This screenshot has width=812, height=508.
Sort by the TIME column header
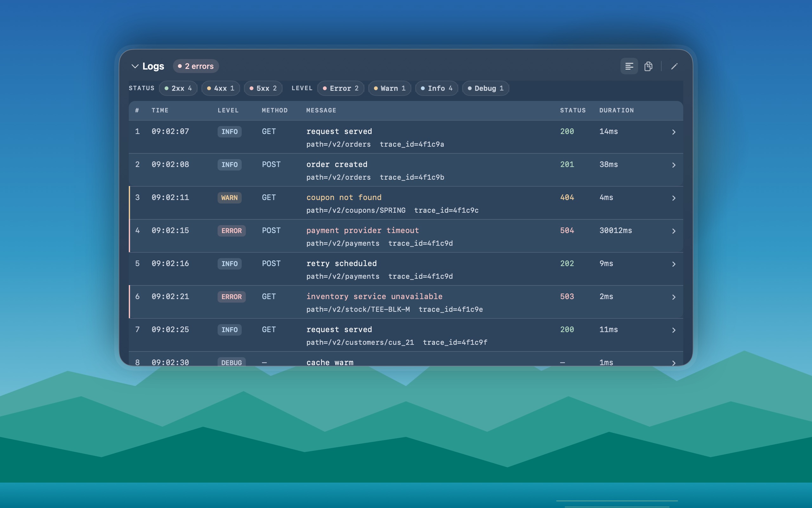[160, 110]
